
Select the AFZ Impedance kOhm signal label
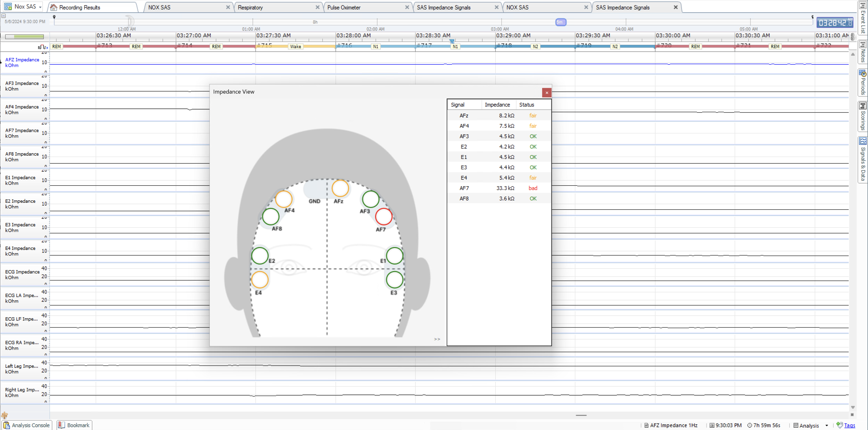[x=22, y=62]
